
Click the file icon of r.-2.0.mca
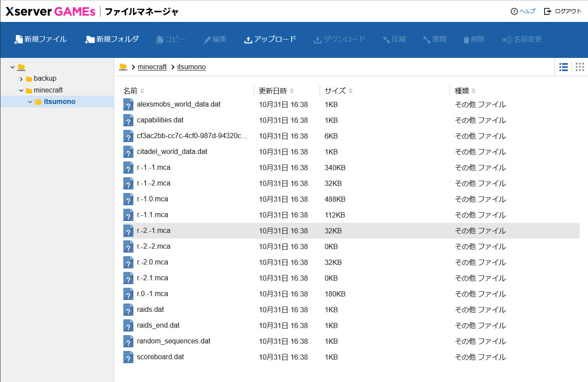click(128, 262)
